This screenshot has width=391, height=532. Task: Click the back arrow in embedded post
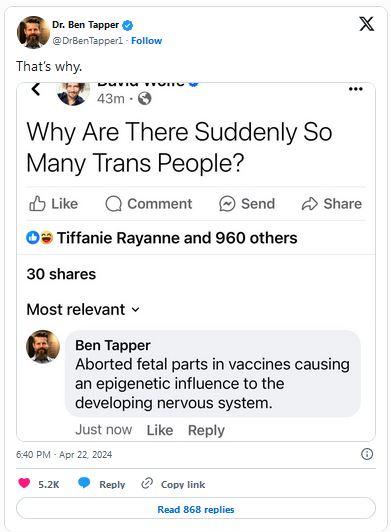[36, 89]
